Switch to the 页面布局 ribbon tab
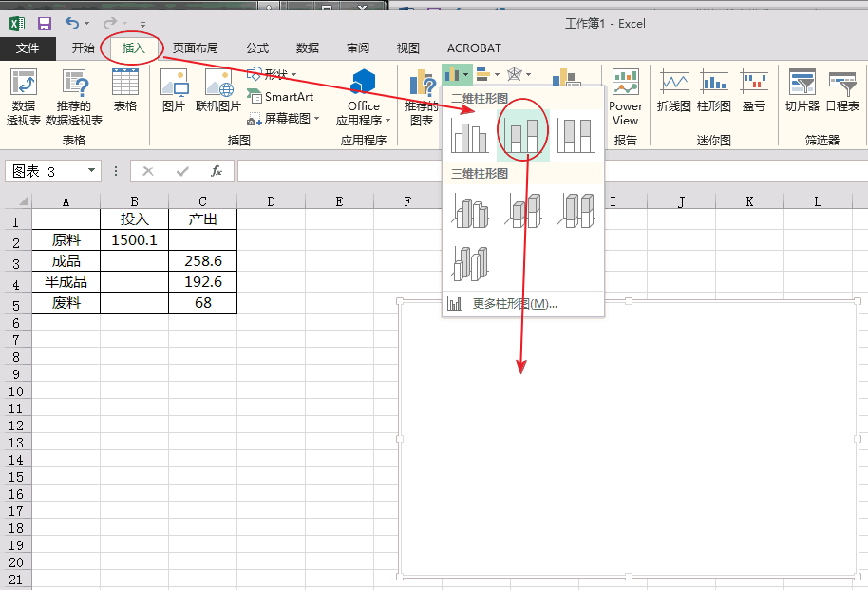868x590 pixels. (x=195, y=48)
